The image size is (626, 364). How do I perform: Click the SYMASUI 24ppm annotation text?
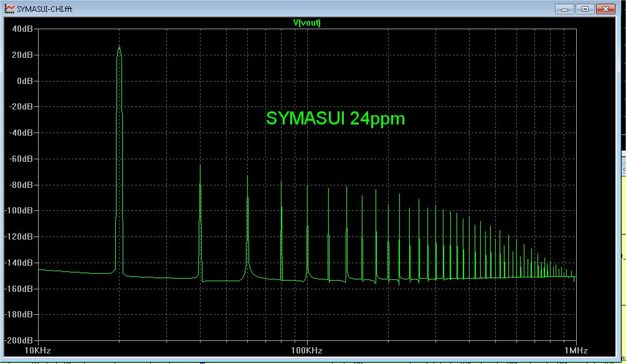335,119
